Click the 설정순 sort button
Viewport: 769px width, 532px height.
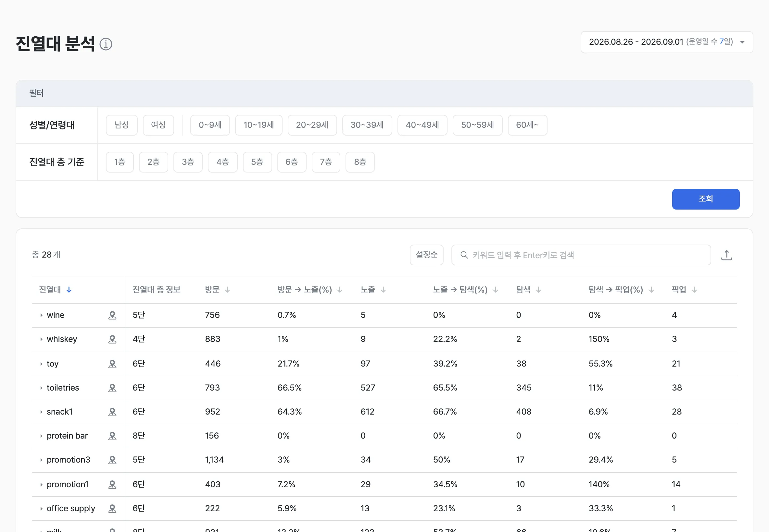426,255
